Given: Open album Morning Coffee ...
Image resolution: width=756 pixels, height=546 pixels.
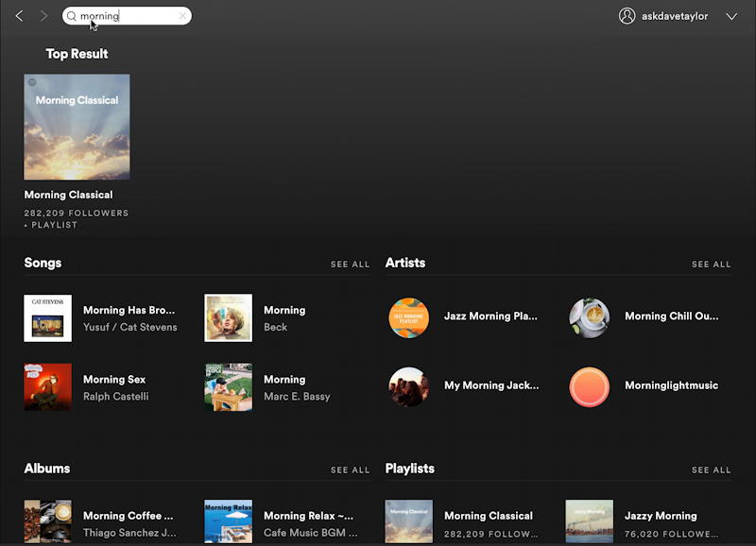Looking at the screenshot, I should point(128,516).
